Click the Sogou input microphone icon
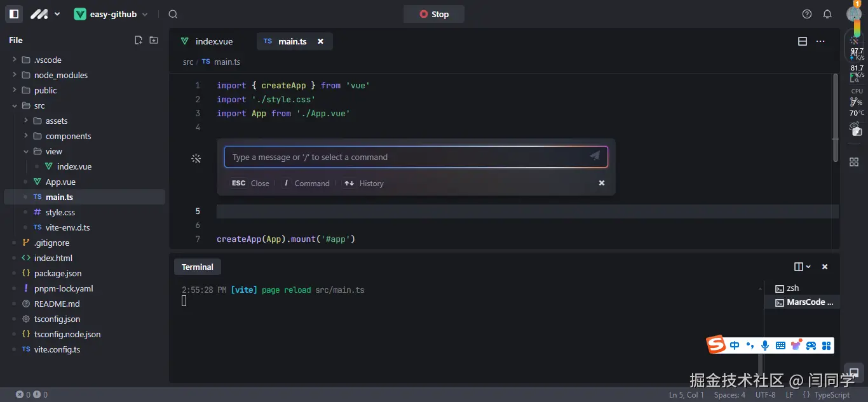 click(765, 345)
